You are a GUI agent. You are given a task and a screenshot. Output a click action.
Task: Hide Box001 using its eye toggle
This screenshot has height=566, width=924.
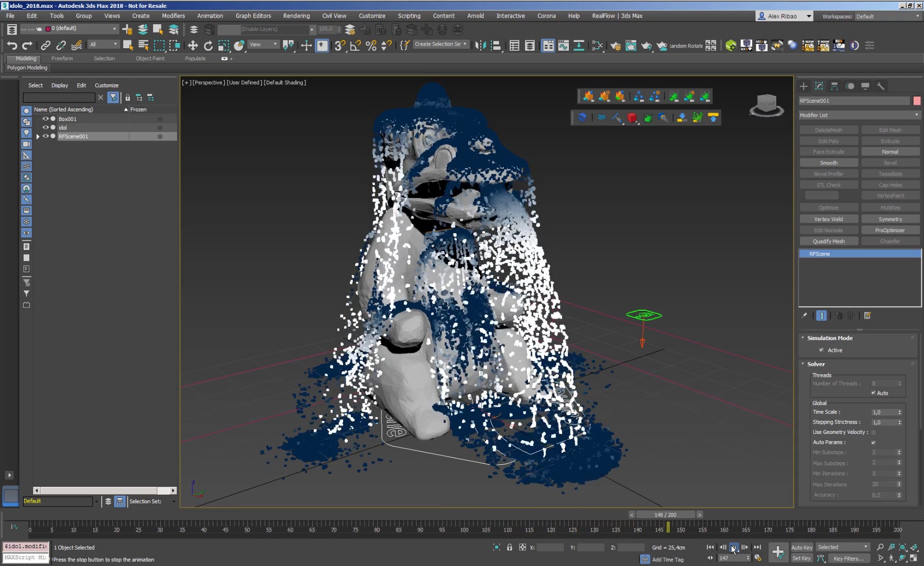[x=45, y=119]
